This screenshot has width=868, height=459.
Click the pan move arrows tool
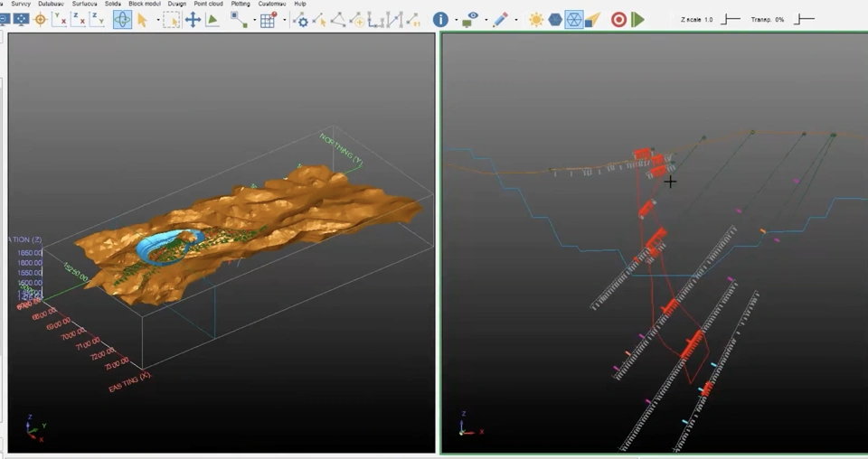coord(193,20)
